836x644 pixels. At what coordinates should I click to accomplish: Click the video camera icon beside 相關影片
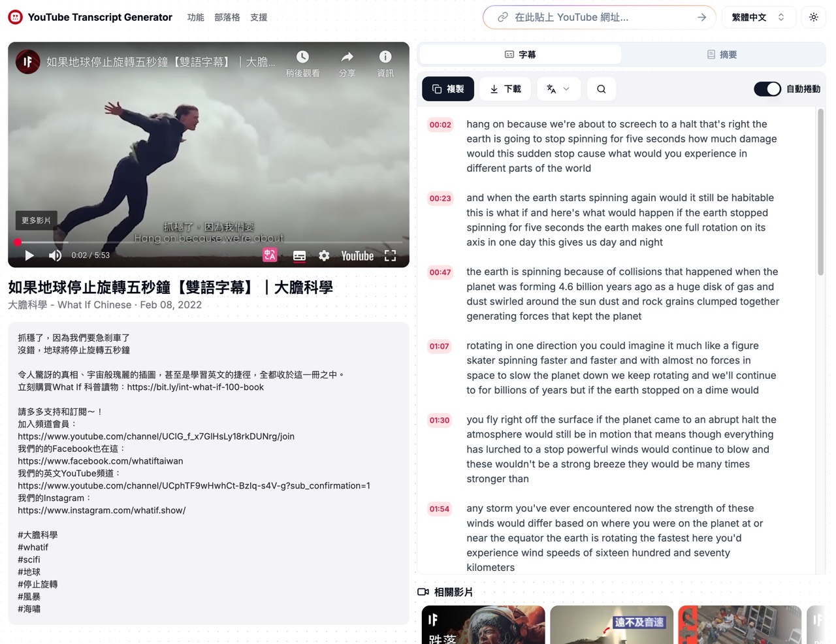pos(423,592)
